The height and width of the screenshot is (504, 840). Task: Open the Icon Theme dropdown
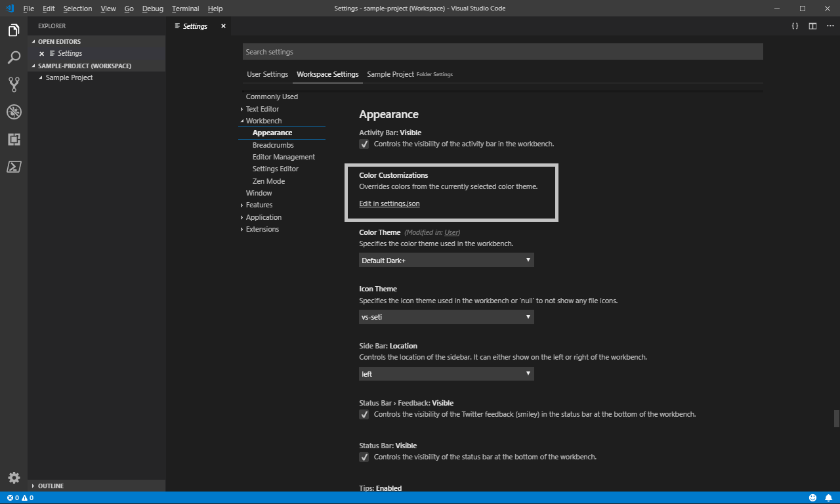446,317
